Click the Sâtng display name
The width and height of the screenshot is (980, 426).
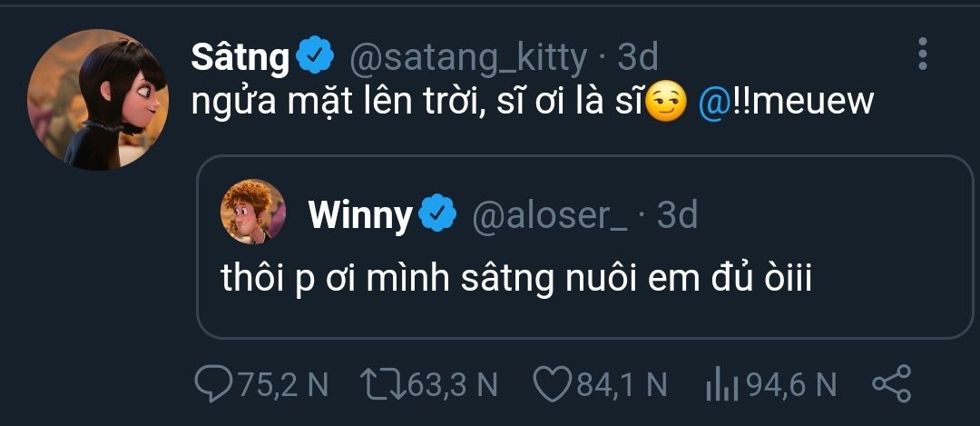tap(240, 58)
